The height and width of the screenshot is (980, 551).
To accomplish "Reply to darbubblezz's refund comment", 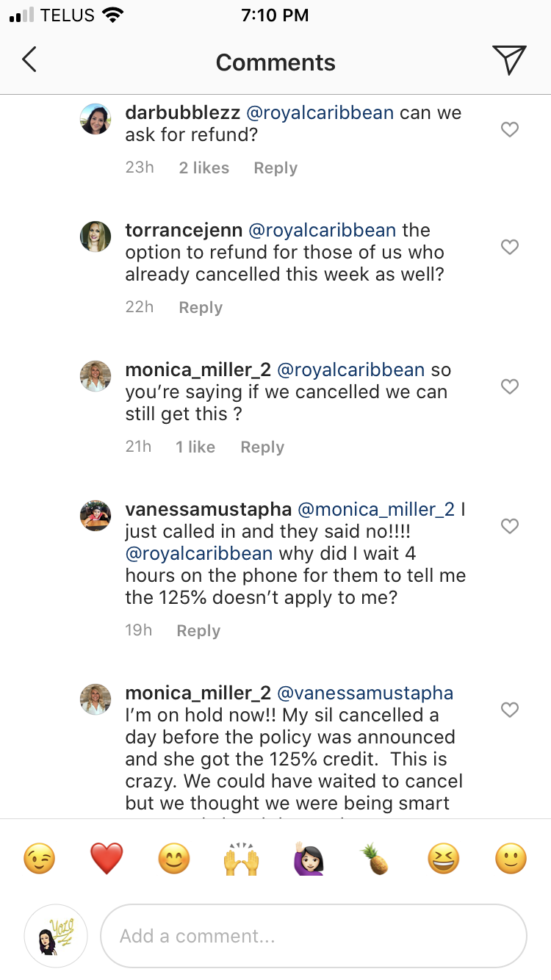I will (275, 167).
